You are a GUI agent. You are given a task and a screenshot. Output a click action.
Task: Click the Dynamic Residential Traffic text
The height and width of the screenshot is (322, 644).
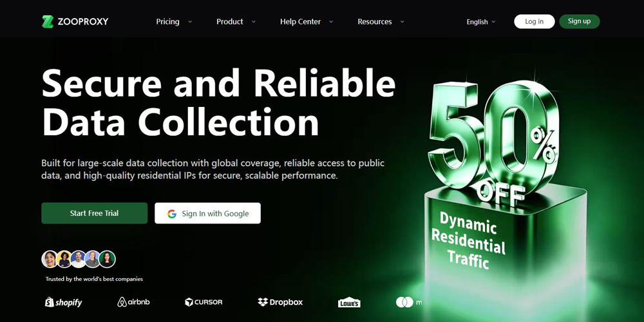[x=468, y=241]
